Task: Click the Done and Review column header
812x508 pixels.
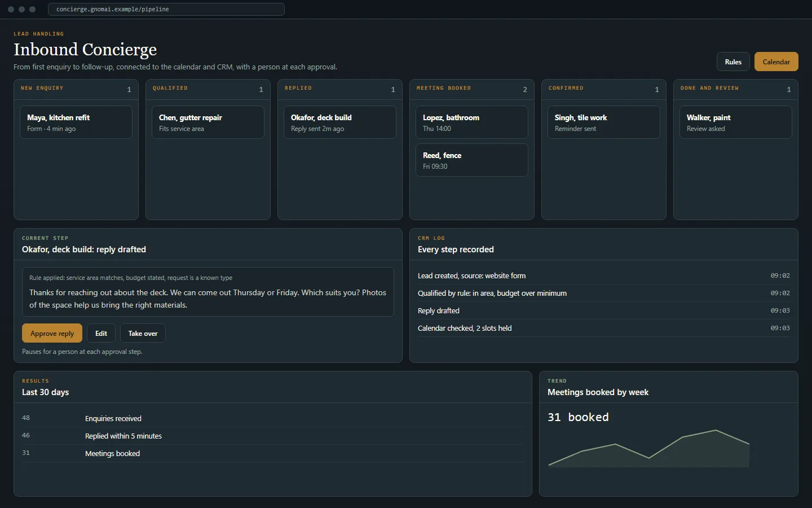Action: (736, 89)
